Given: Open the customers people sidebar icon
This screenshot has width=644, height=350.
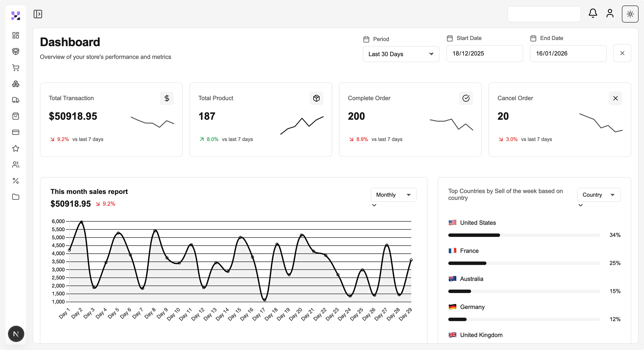Looking at the screenshot, I should click(16, 165).
